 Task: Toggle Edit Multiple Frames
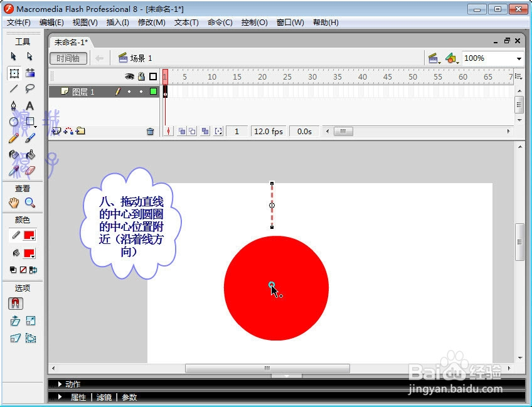(205, 131)
